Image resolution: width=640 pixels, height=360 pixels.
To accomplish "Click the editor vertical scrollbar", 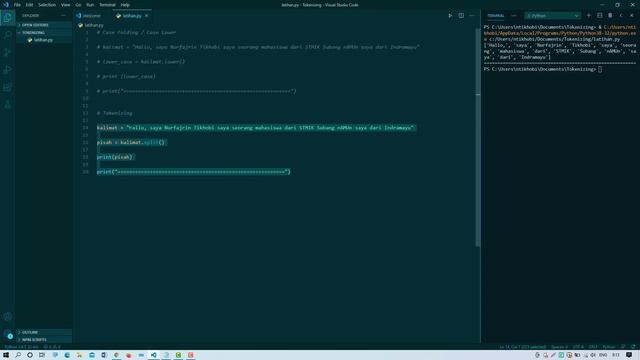I will tap(478, 137).
